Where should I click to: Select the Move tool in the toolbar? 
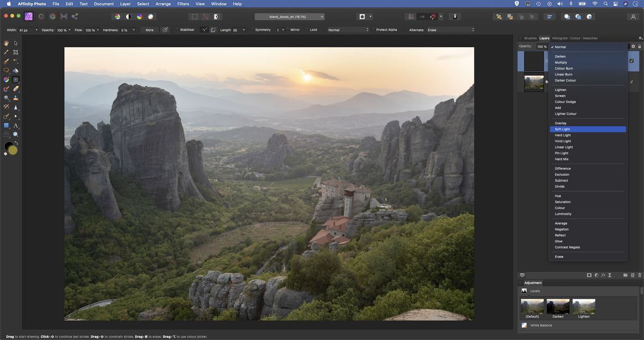tap(15, 43)
